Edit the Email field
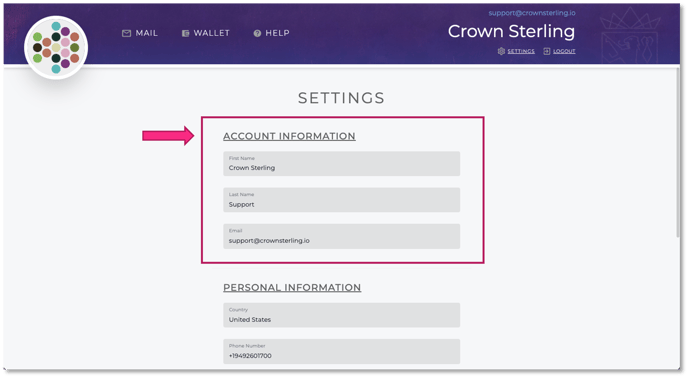Viewport: 688px width, 378px height. coord(341,236)
